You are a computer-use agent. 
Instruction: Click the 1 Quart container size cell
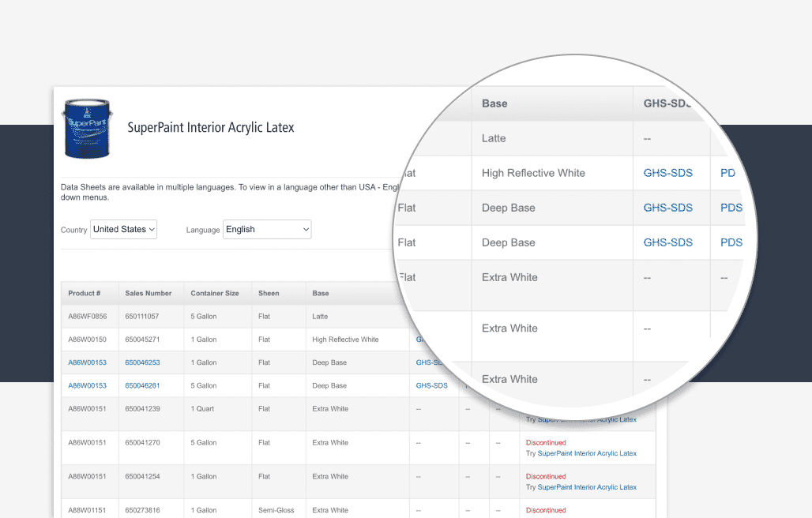[202, 409]
